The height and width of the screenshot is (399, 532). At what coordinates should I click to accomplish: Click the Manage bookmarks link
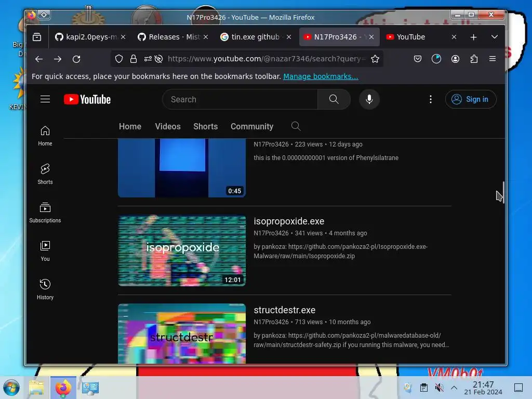[321, 76]
